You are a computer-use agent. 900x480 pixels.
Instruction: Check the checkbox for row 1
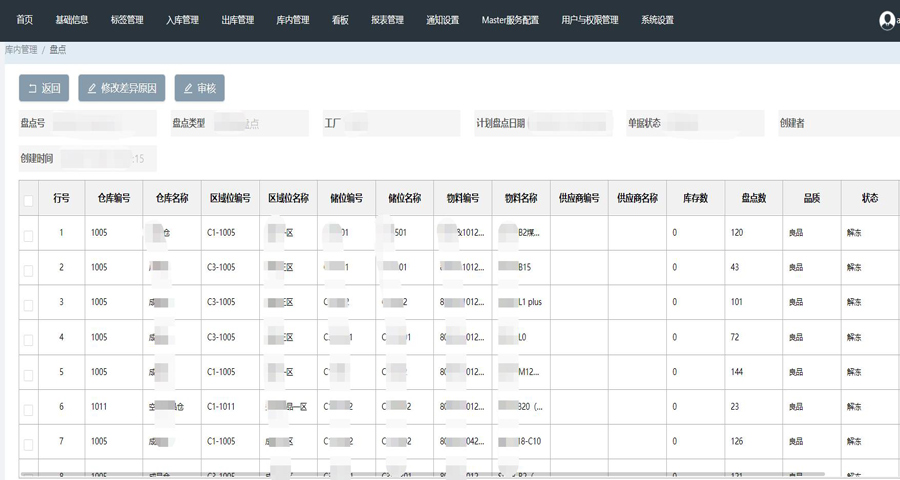tap(28, 235)
